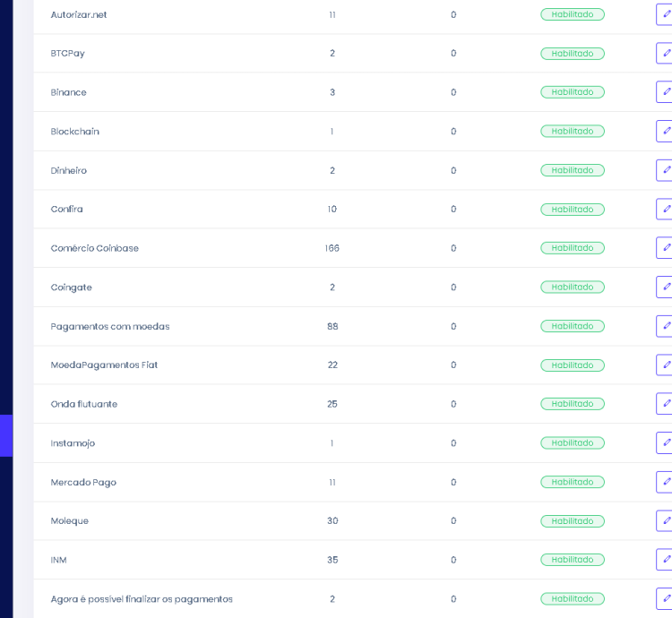Click the pencil icon for Onda flutuante
The width and height of the screenshot is (672, 618).
tap(666, 404)
